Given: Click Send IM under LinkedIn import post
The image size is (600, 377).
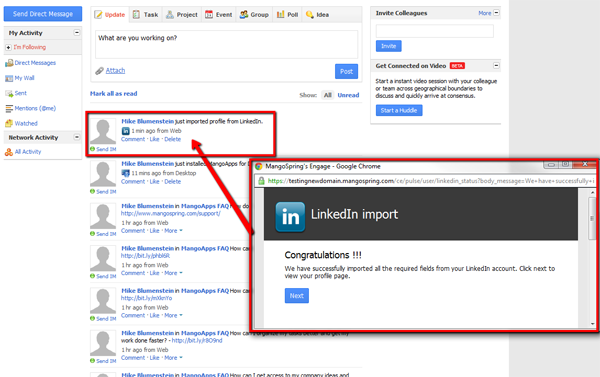Looking at the screenshot, I should tap(103, 149).
